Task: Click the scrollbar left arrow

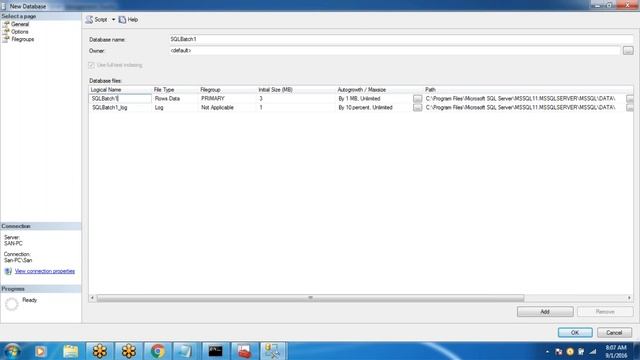Action: 92,298
